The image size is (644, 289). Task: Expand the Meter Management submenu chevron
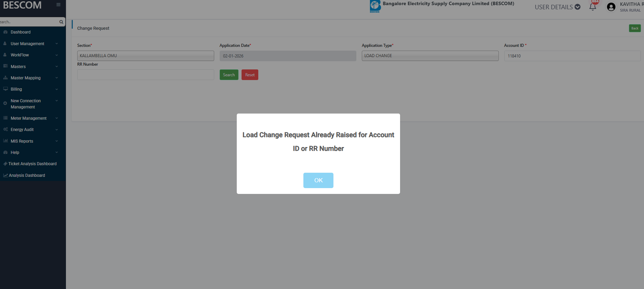pyautogui.click(x=57, y=118)
